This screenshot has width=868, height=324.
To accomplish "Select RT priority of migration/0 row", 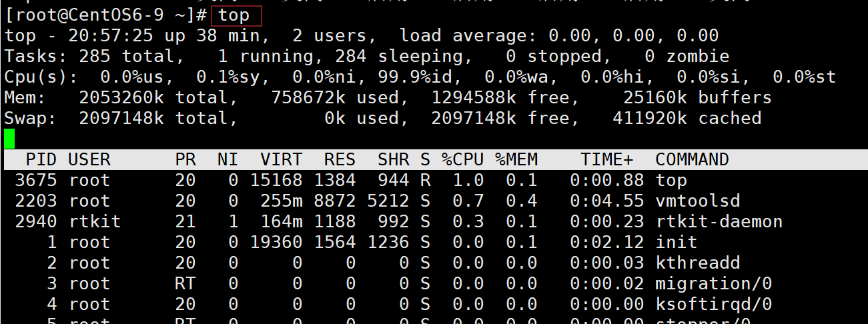I will (185, 284).
